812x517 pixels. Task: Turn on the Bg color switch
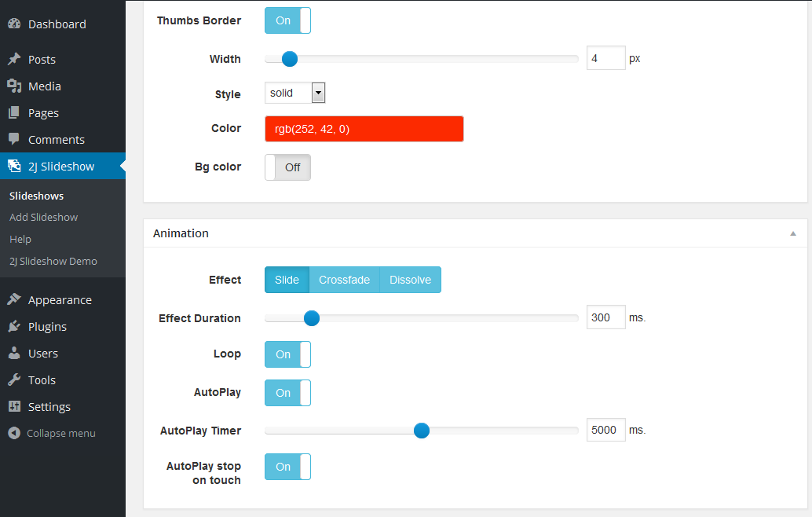(x=287, y=167)
